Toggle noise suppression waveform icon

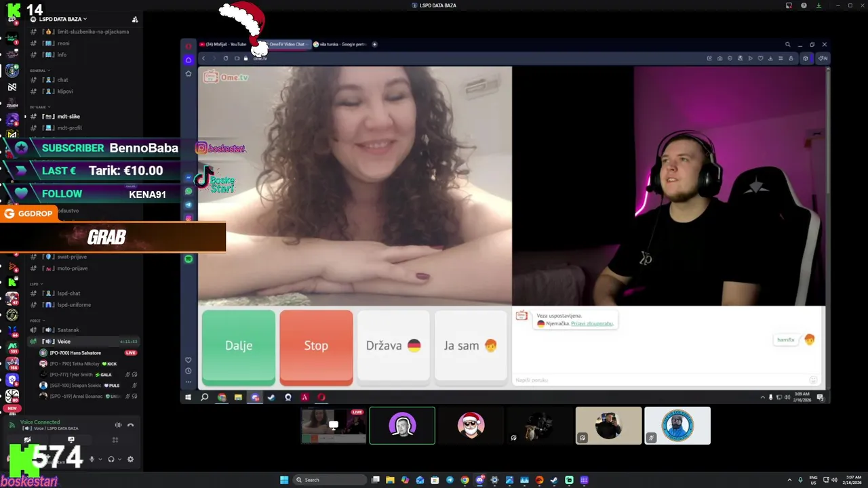click(x=118, y=425)
